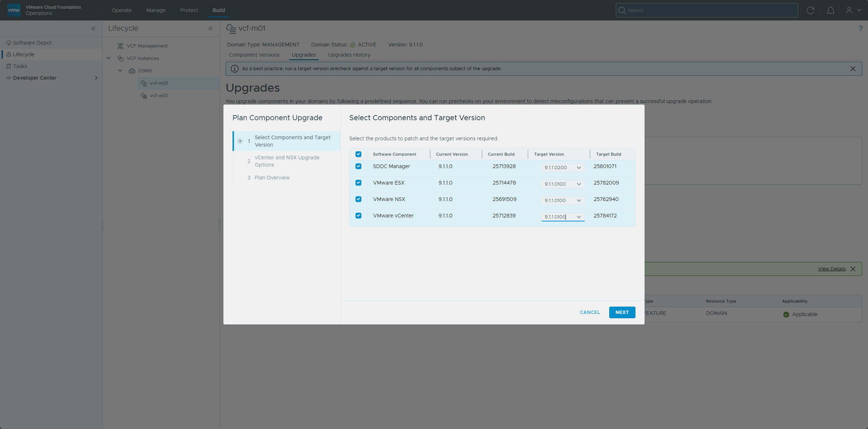Collapse the Lifecycle panel
This screenshot has width=868, height=429.
pyautogui.click(x=211, y=29)
